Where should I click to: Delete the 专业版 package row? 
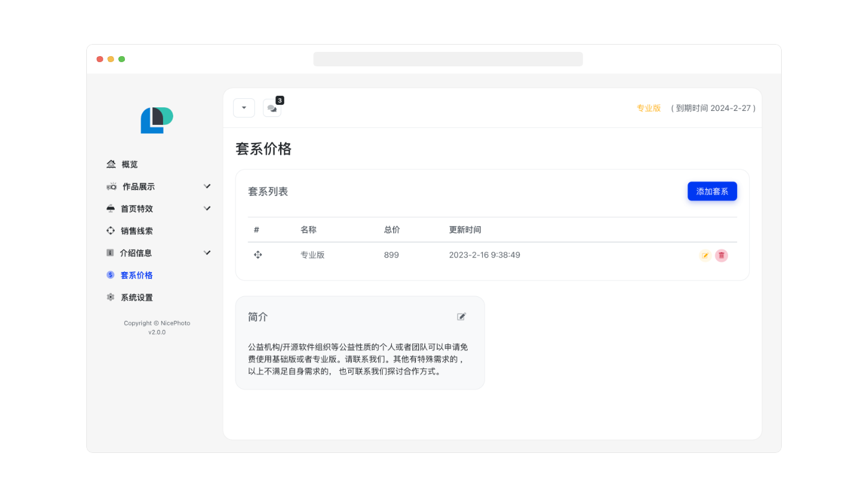point(721,256)
